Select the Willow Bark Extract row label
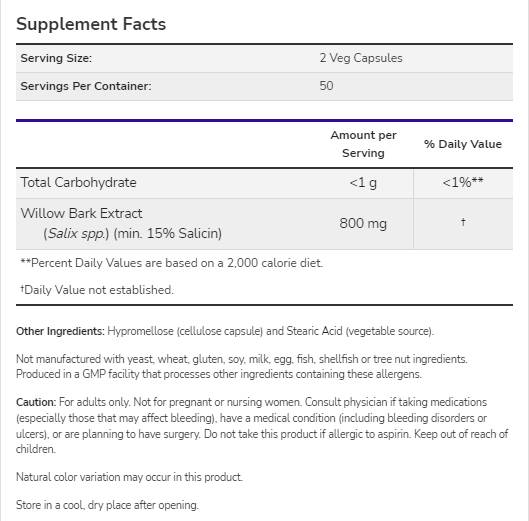Screen dimensions: 529x521 [81, 214]
